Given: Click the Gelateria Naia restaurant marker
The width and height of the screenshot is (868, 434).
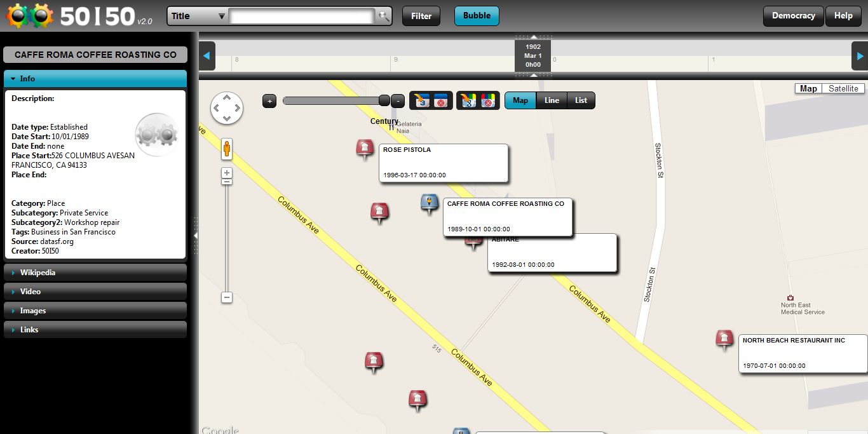Looking at the screenshot, I should pos(391,127).
